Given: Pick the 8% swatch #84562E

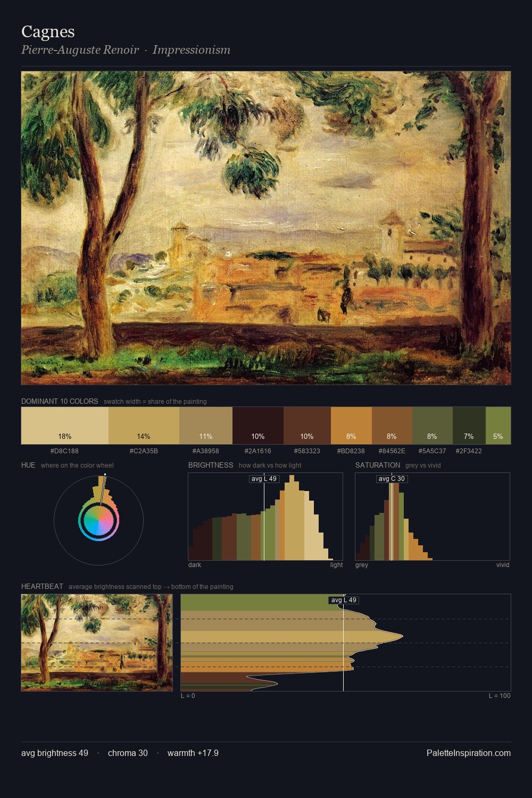Looking at the screenshot, I should tap(392, 425).
